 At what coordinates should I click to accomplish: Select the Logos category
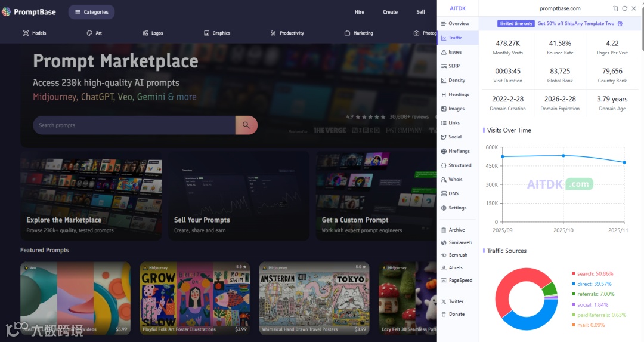tap(153, 33)
